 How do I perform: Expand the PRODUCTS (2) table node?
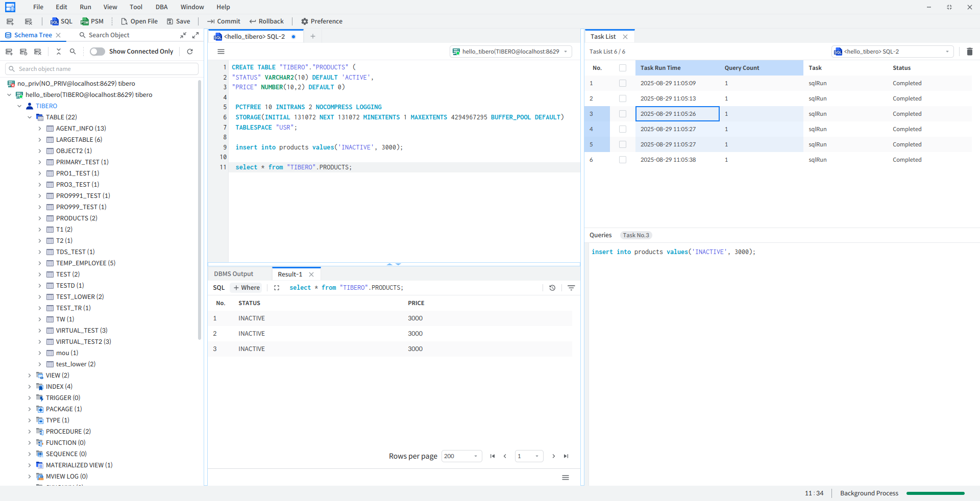tap(40, 218)
